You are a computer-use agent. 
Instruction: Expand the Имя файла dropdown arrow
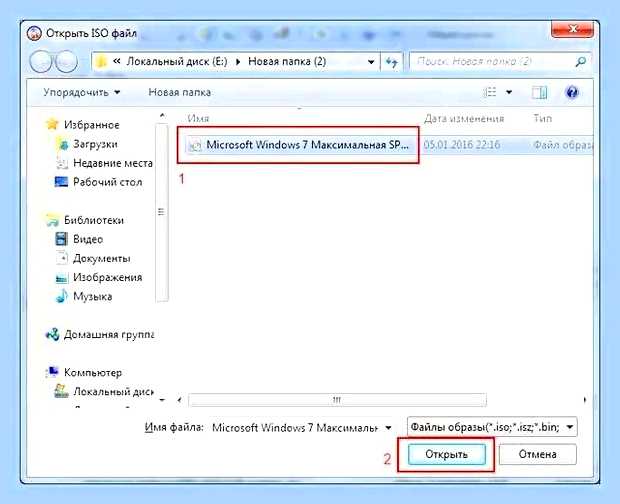click(388, 427)
